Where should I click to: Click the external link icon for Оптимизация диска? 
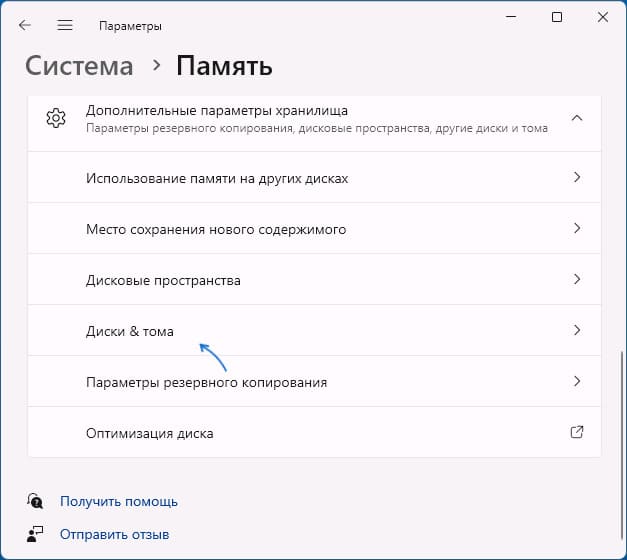[x=576, y=433]
